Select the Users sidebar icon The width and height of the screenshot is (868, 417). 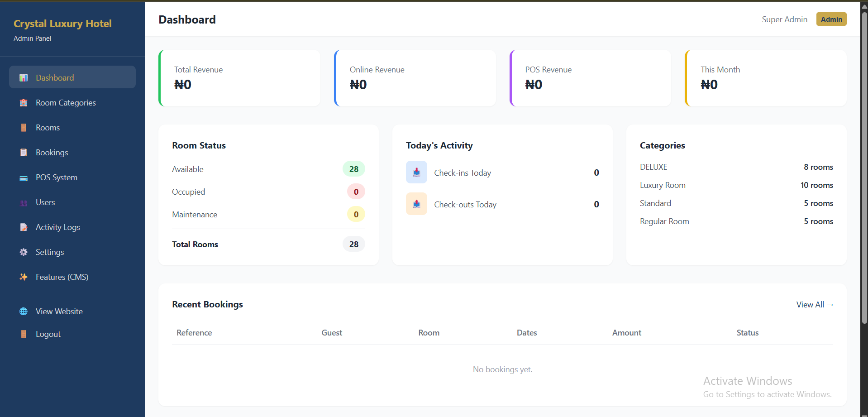tap(23, 202)
